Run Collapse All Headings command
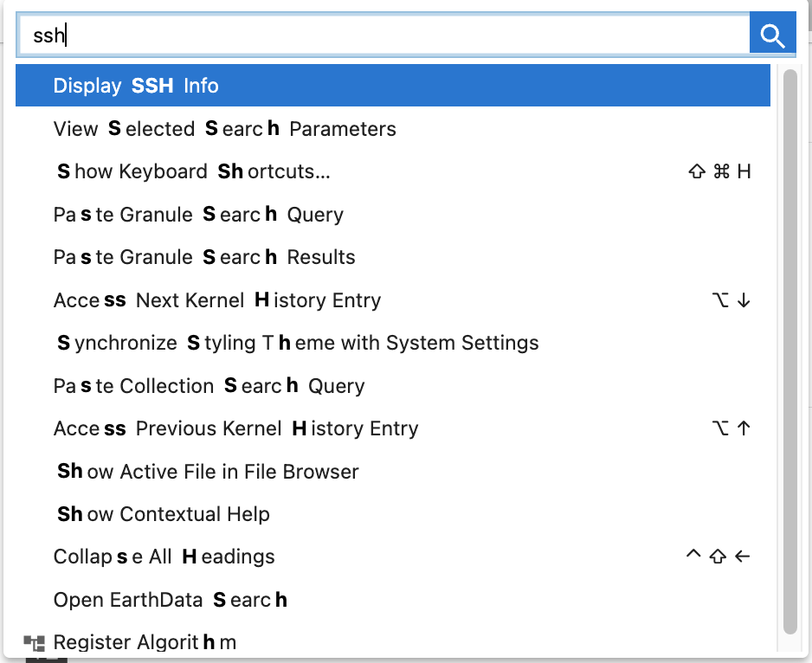 392,557
